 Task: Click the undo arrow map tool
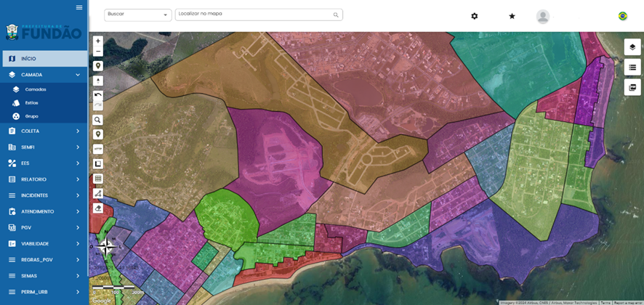pos(98,95)
